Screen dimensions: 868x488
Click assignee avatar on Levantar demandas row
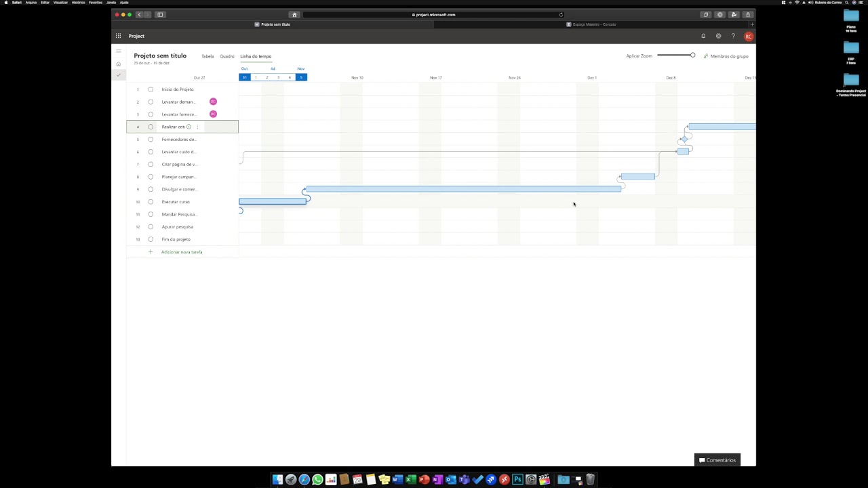pos(213,102)
